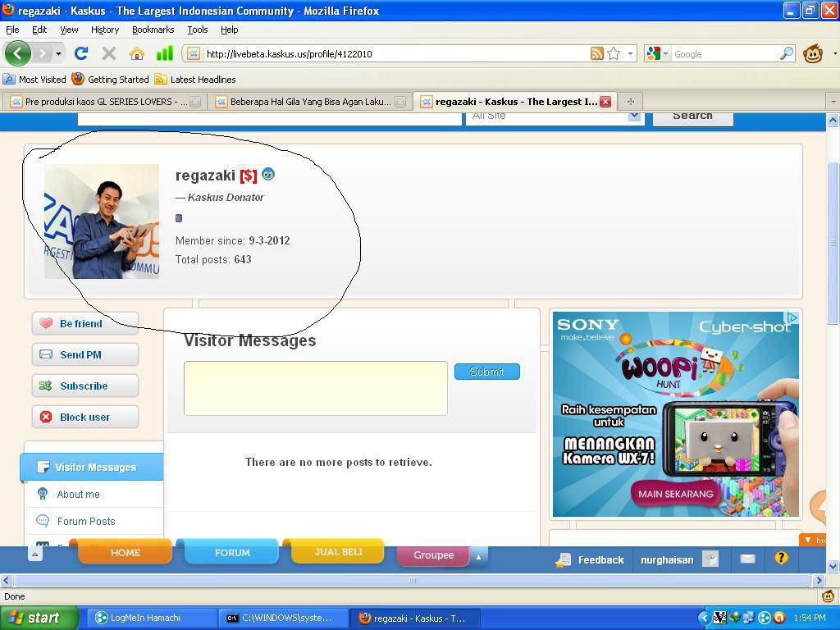The image size is (840, 630).
Task: Click the Feedback link
Action: [591, 559]
